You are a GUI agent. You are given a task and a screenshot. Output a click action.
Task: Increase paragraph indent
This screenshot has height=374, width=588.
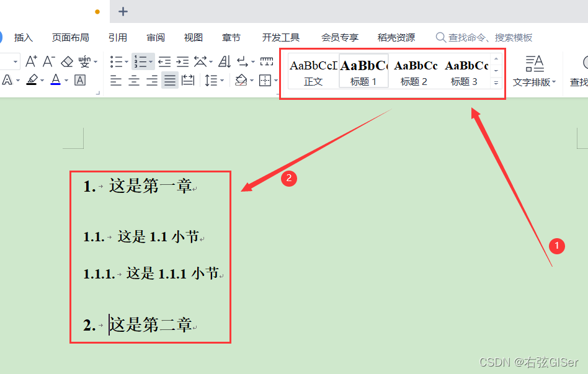tap(182, 61)
